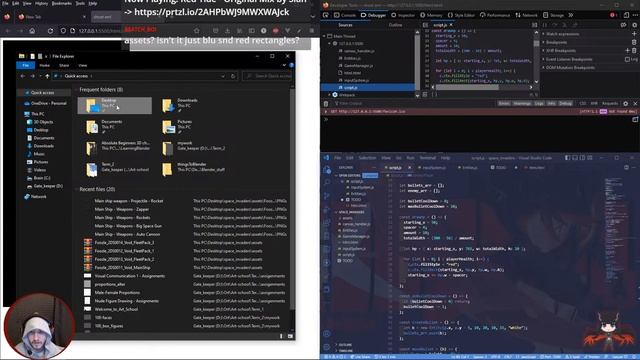Screen dimensions: 640x360
Task: Collapse Recent files section
Action: click(x=76, y=189)
